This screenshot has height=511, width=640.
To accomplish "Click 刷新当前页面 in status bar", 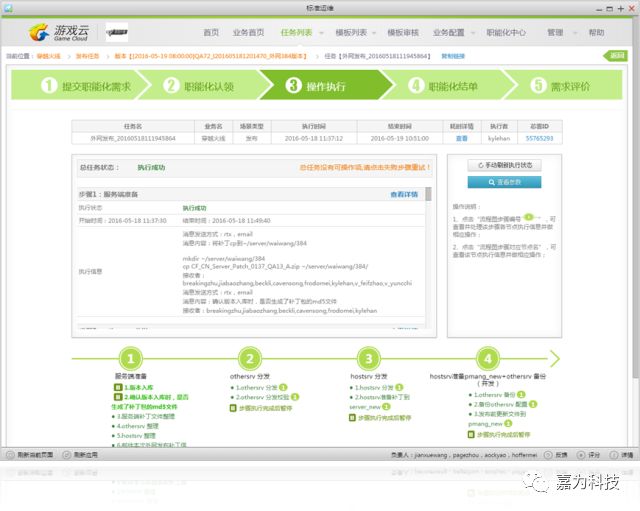I will [x=29, y=455].
